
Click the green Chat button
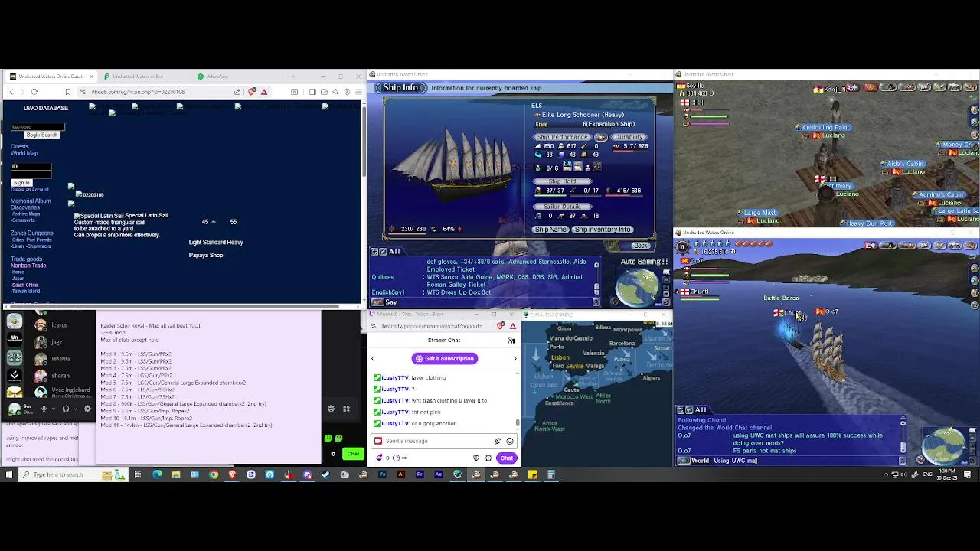(352, 454)
